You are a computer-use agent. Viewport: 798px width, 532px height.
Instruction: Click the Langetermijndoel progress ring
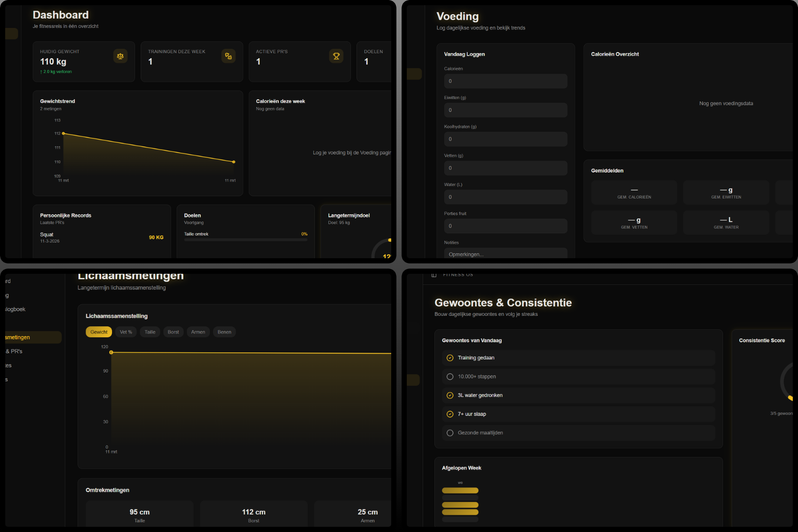pyautogui.click(x=381, y=248)
